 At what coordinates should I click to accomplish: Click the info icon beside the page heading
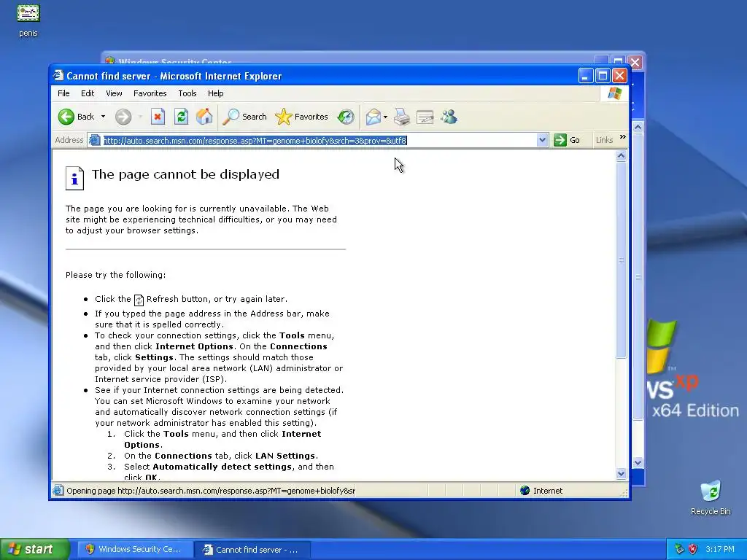(x=75, y=178)
